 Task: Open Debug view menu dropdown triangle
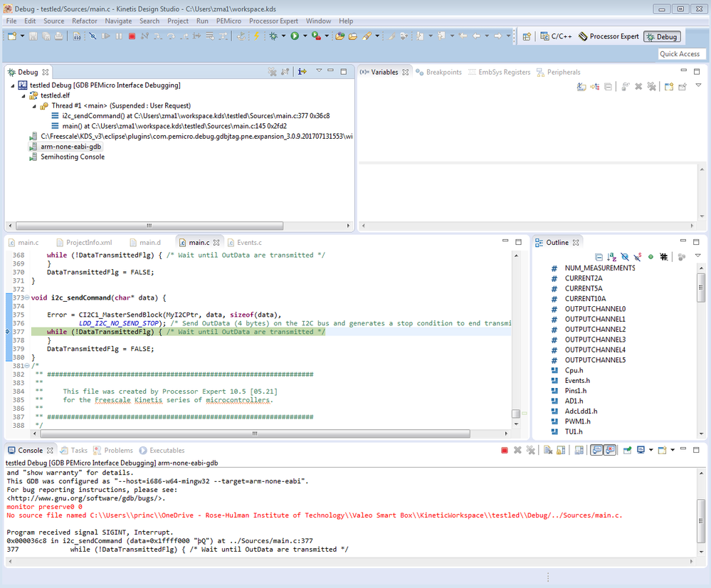(x=319, y=70)
